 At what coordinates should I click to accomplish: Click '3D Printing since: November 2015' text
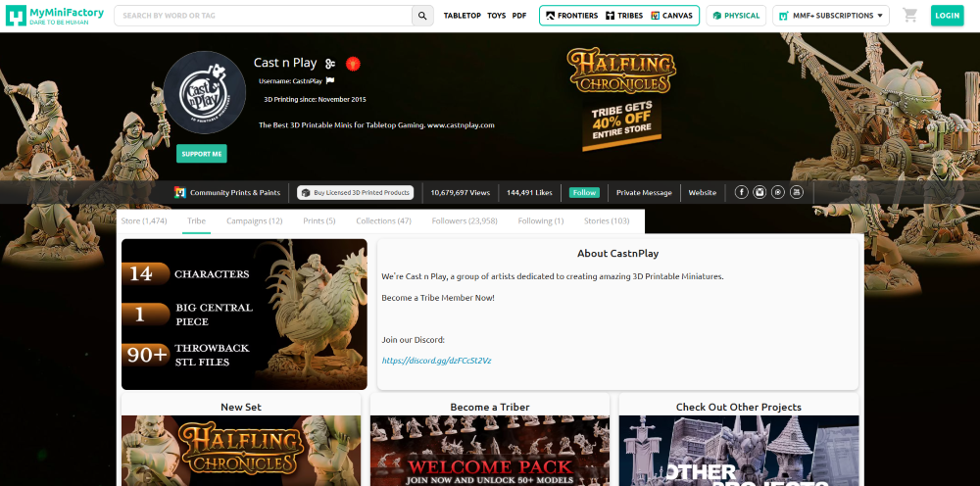click(315, 99)
